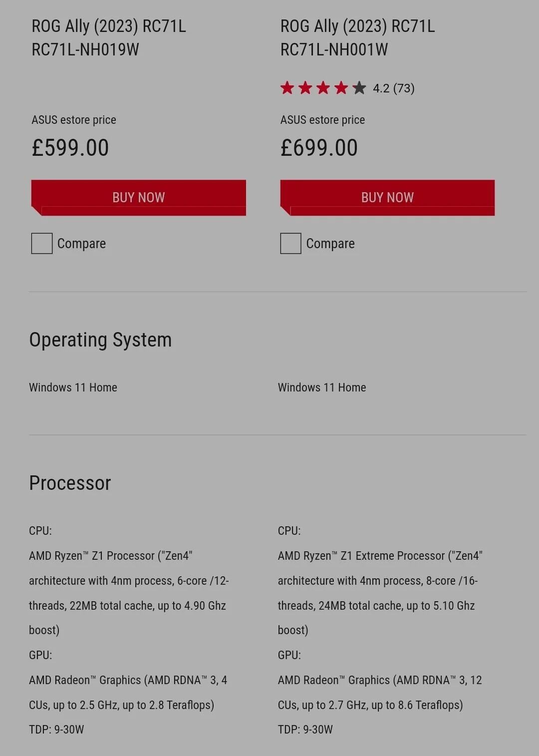
Task: Tick Compare checkbox for RC71L-NH001W
Action: coord(290,243)
